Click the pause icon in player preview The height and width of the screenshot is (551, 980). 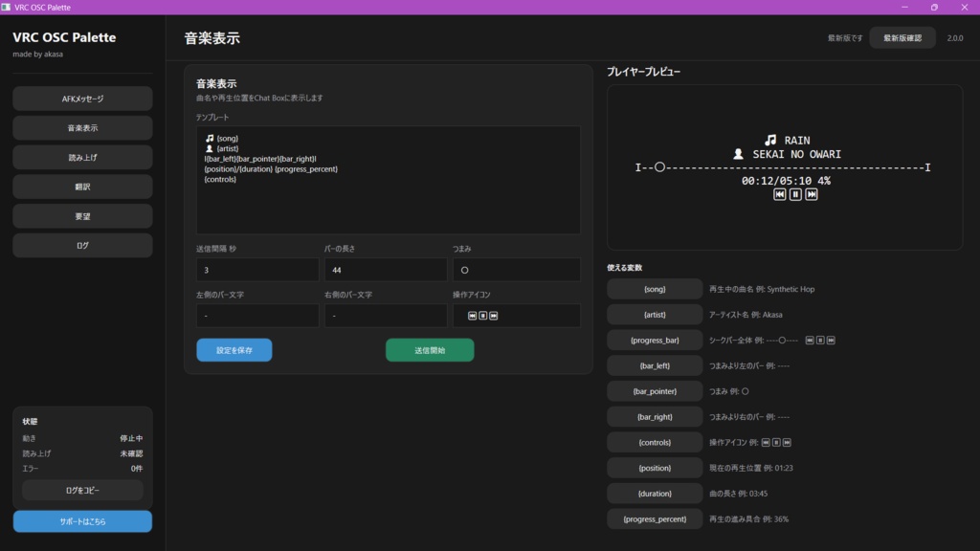[x=795, y=194]
